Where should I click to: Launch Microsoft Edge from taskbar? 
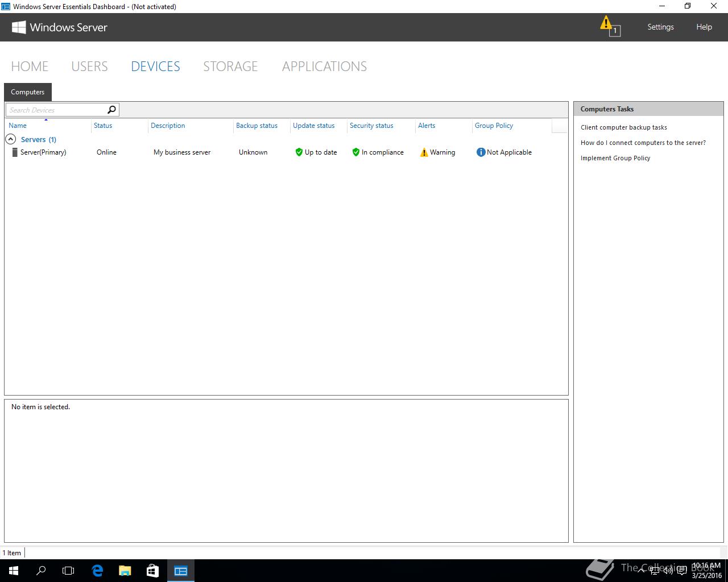(97, 571)
